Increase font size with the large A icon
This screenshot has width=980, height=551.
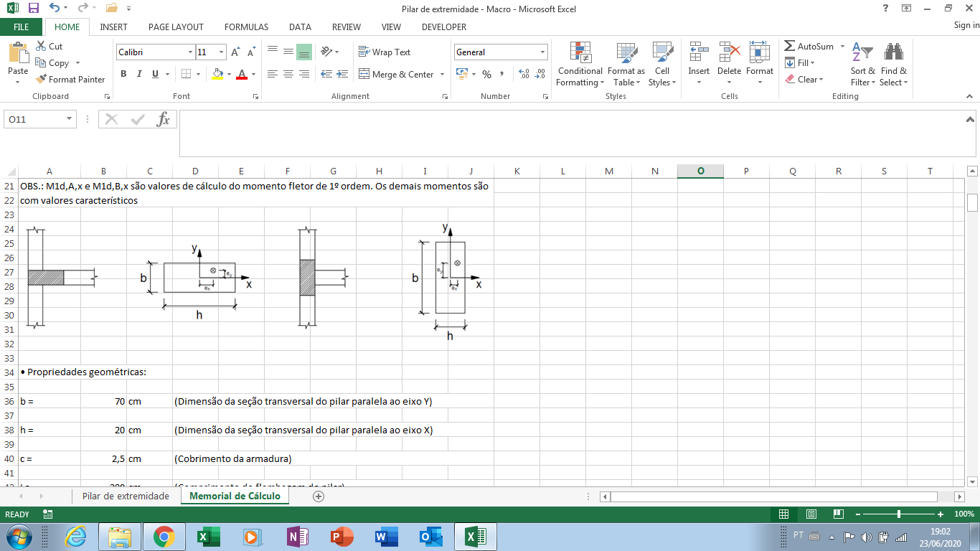click(x=235, y=52)
